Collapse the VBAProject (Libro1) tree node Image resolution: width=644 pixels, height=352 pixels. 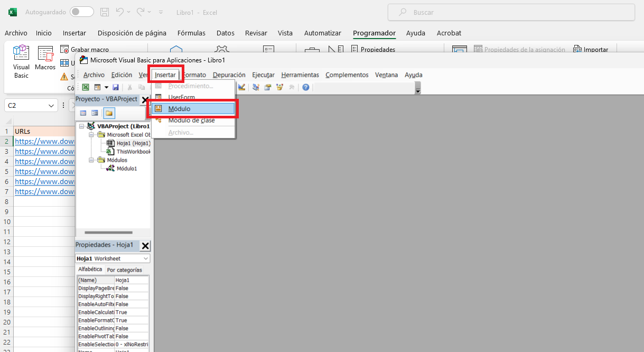(x=82, y=126)
